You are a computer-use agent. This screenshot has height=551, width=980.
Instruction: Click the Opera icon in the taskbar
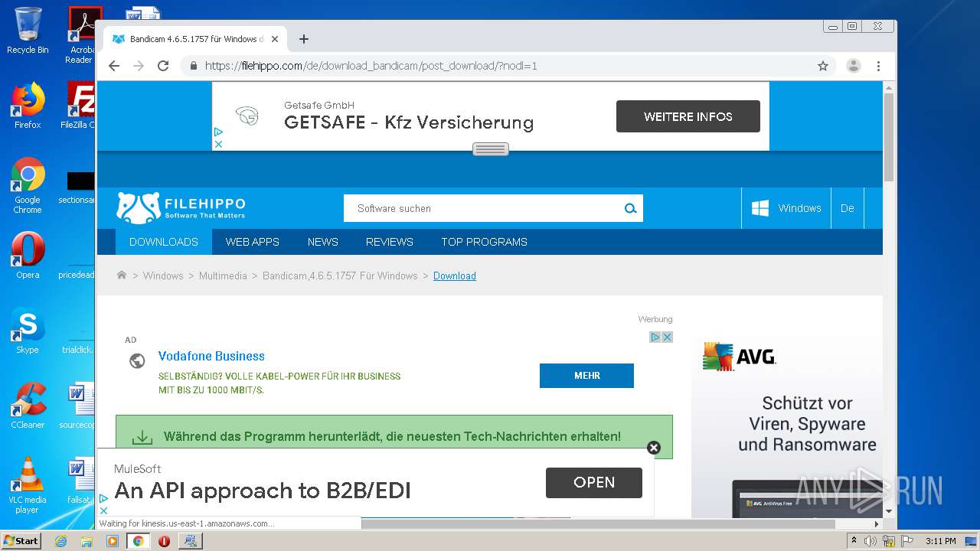[164, 541]
